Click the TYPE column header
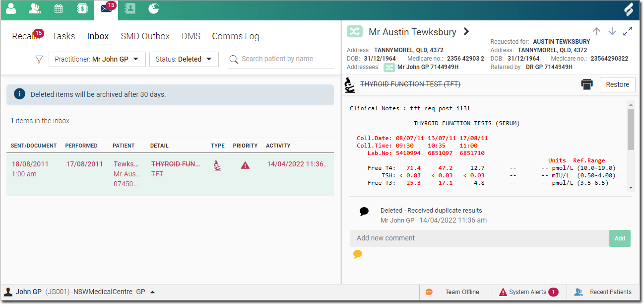Image resolution: width=644 pixels, height=305 pixels. [218, 146]
